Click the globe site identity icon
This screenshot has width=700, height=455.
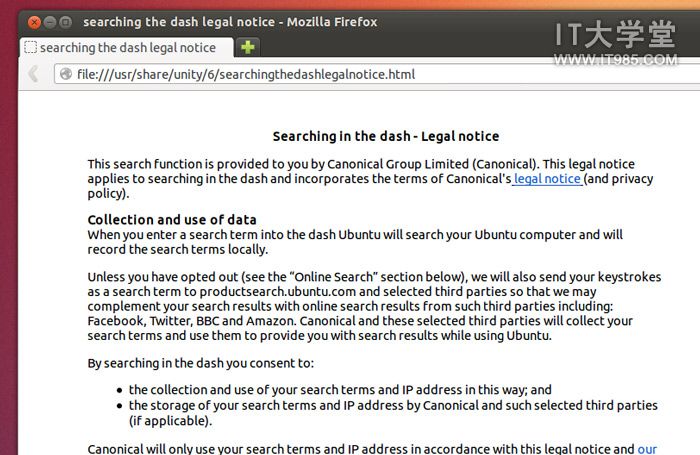pyautogui.click(x=66, y=74)
